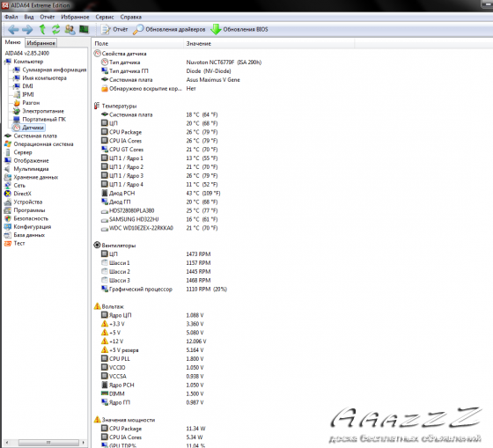Select the DIMM voltage row
Image resolution: width=493 pixels, height=448 pixels.
[152, 393]
